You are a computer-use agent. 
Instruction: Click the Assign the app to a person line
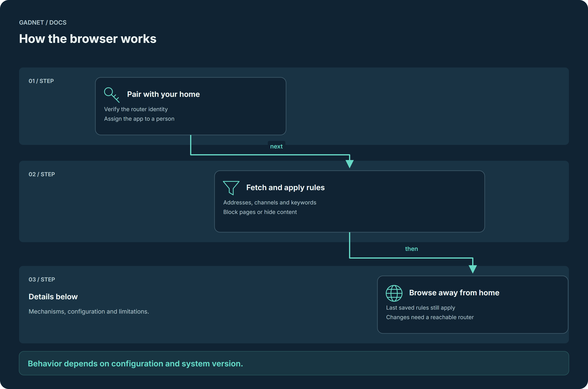(139, 119)
